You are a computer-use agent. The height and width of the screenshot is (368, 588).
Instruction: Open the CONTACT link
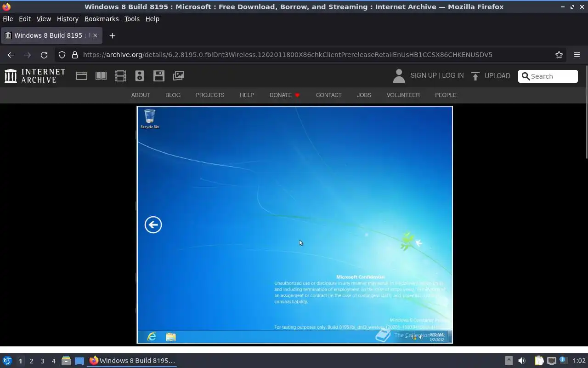pyautogui.click(x=328, y=95)
